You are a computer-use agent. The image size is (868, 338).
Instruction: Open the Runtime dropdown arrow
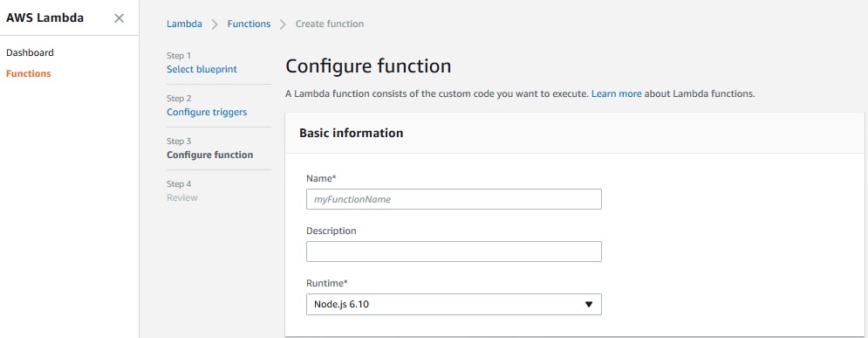point(589,305)
